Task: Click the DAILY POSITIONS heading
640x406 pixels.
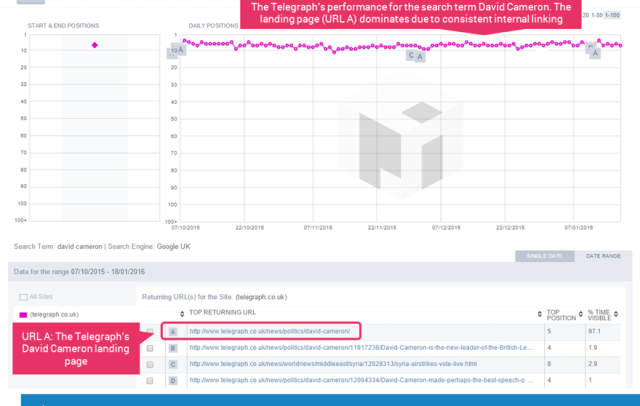Action: tap(213, 26)
